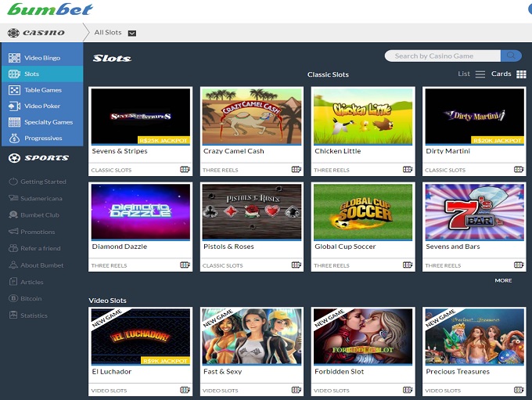532x400 pixels.
Task: Click MORE under Classic Slots
Action: [503, 280]
